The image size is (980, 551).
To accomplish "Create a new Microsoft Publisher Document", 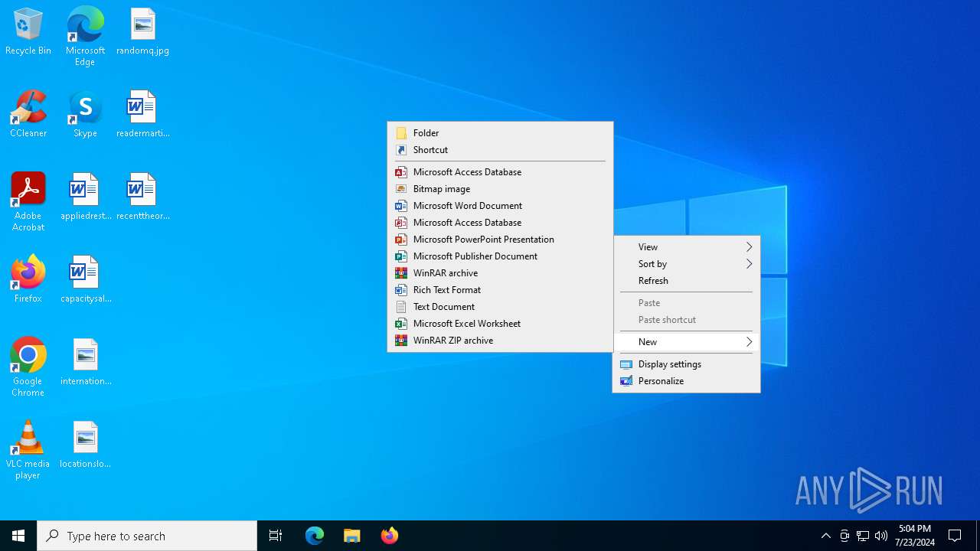I will click(500, 256).
